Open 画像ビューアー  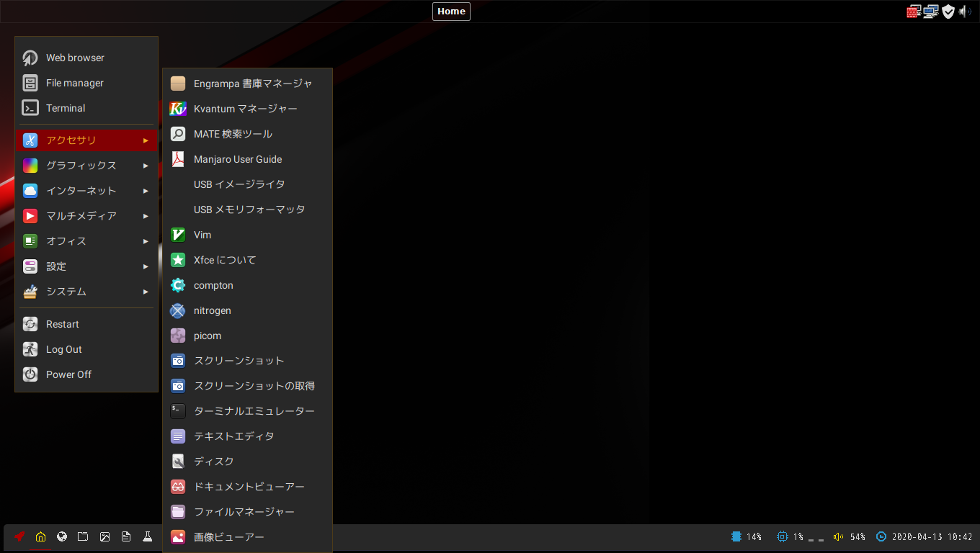247,537
